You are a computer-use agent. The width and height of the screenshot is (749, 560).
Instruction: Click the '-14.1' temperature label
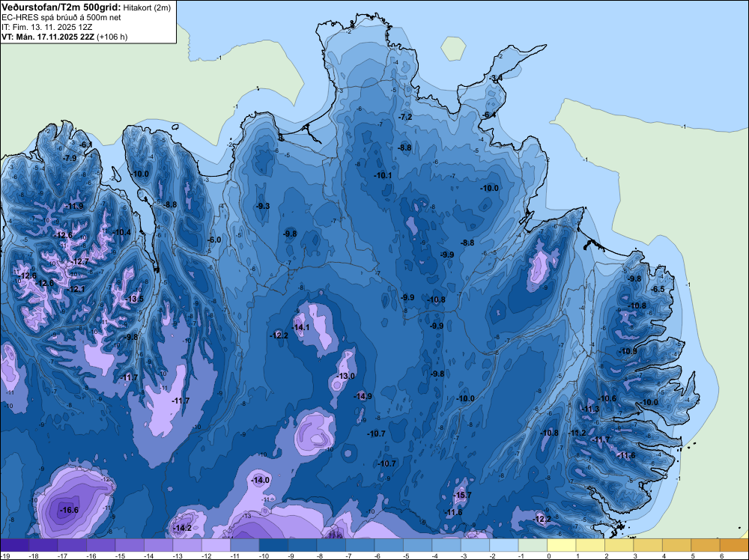(x=300, y=327)
